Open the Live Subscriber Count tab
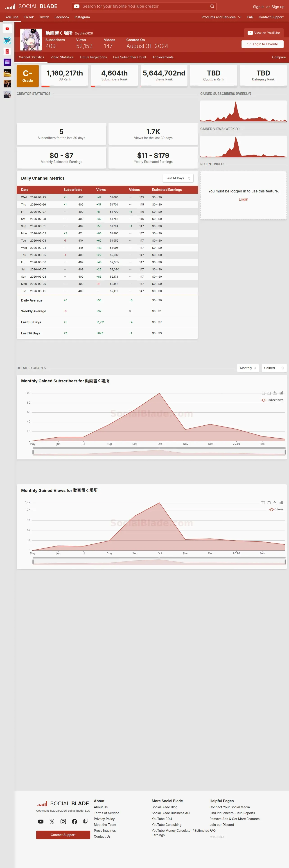 (129, 57)
